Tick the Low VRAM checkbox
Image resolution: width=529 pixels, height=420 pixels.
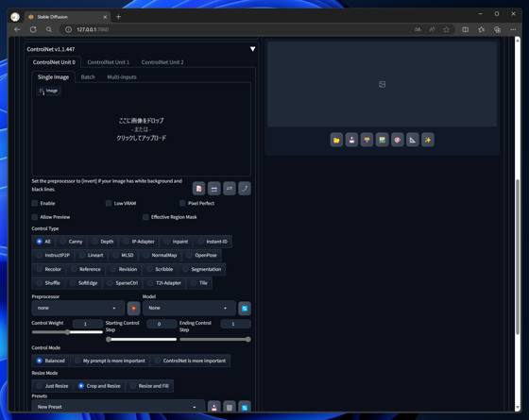pyautogui.click(x=109, y=203)
